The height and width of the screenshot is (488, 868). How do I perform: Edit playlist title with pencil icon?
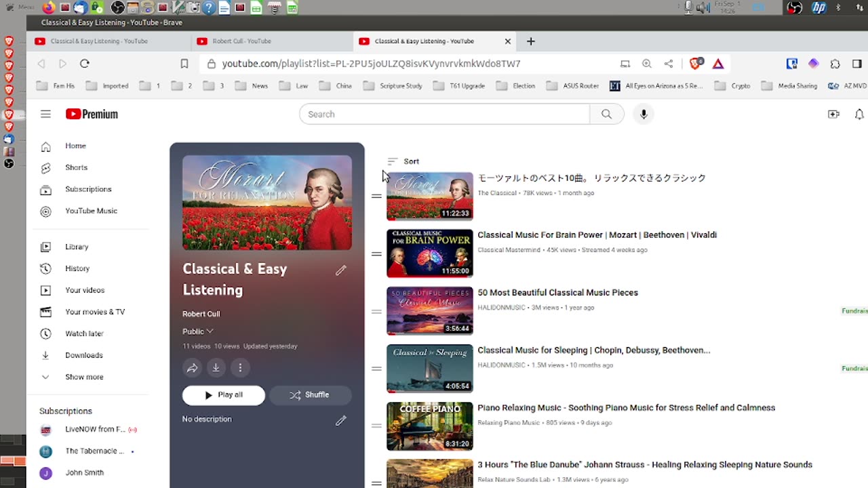[x=341, y=270]
